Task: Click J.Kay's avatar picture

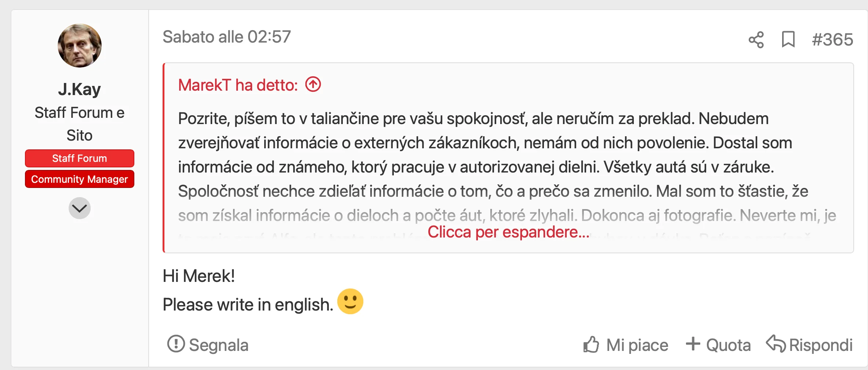Action: tap(80, 46)
